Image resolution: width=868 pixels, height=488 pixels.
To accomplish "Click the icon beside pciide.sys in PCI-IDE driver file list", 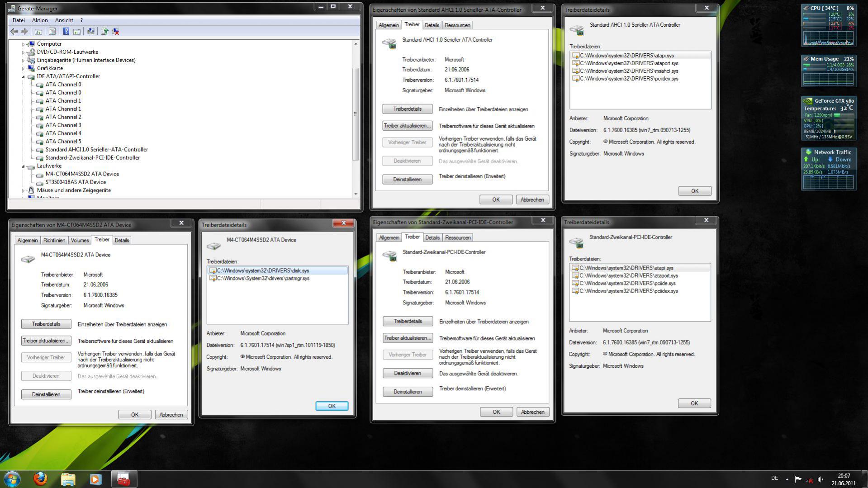I will (x=575, y=283).
